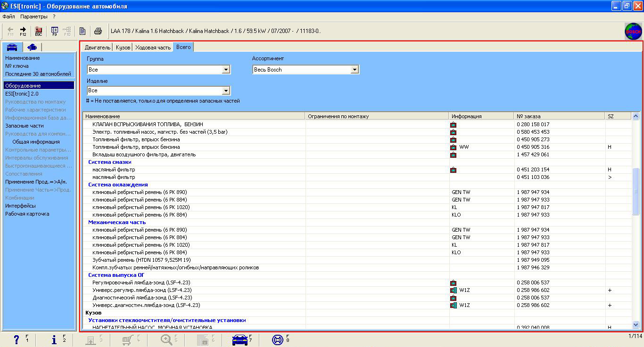The height and width of the screenshot is (347, 644).
Task: Open info icon for масляный фильтр 0 451 203 154
Action: pos(453,170)
